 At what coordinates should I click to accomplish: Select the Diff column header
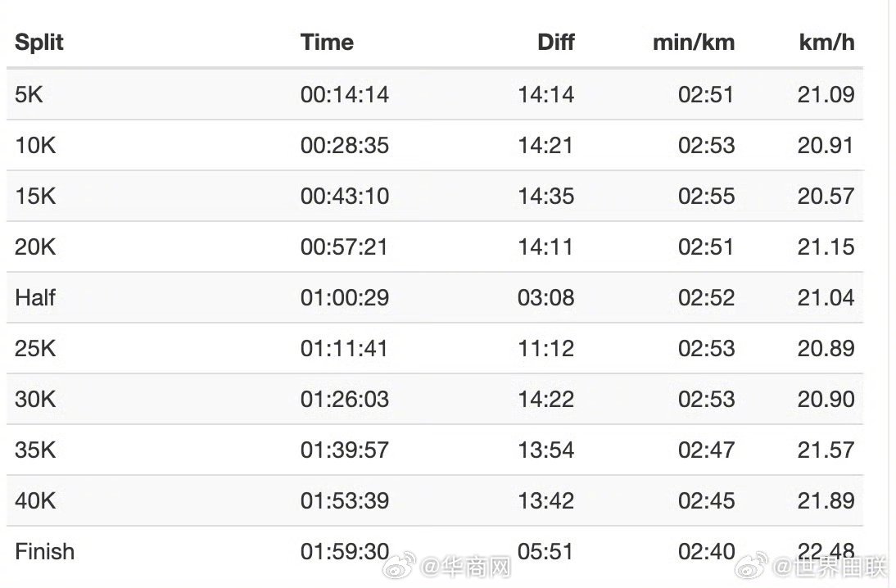coord(556,43)
